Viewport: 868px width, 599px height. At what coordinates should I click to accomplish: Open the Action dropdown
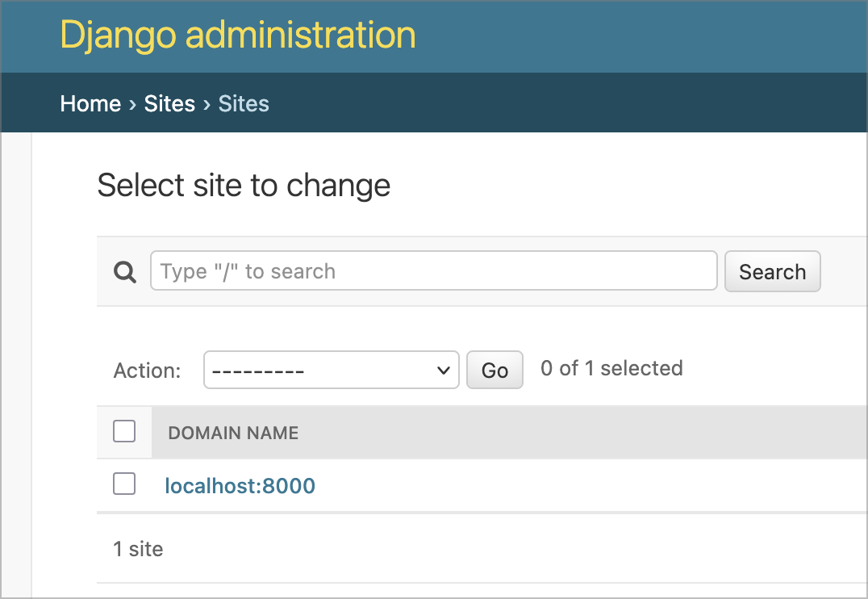[331, 370]
